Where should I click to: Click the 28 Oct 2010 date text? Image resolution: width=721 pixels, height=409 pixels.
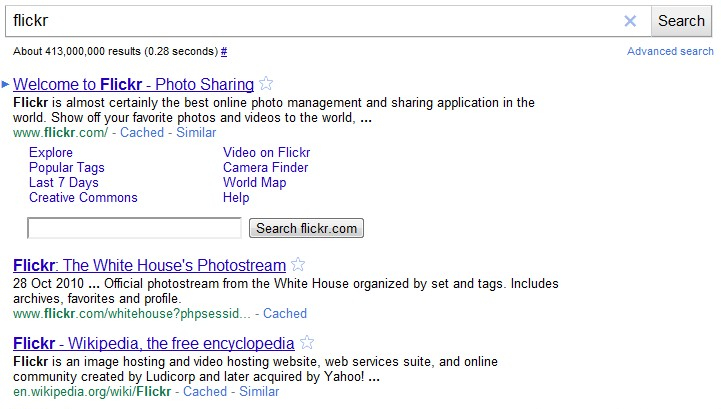click(48, 283)
